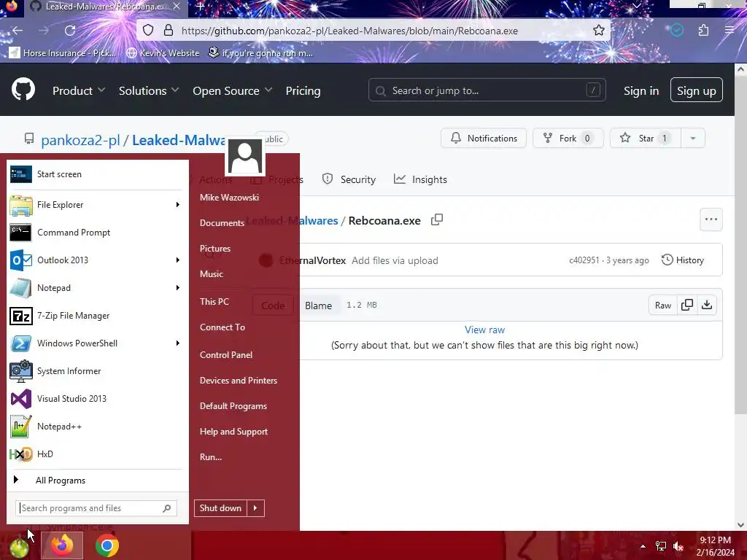Open Firefox hamburger menu

tap(729, 31)
